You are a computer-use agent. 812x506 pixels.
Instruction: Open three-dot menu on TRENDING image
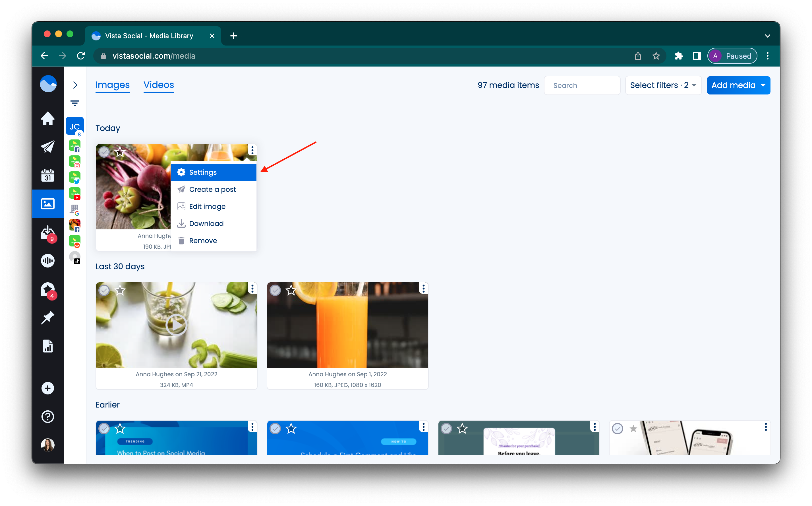tap(252, 427)
